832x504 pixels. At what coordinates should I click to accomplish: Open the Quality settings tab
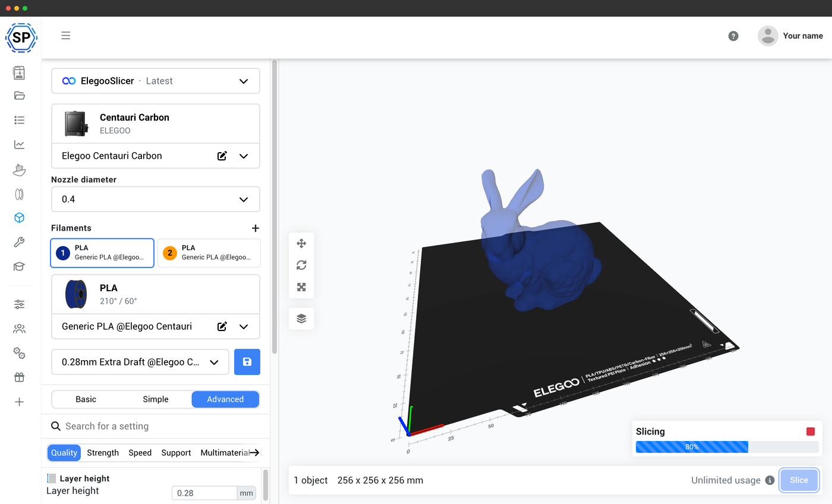(x=64, y=453)
